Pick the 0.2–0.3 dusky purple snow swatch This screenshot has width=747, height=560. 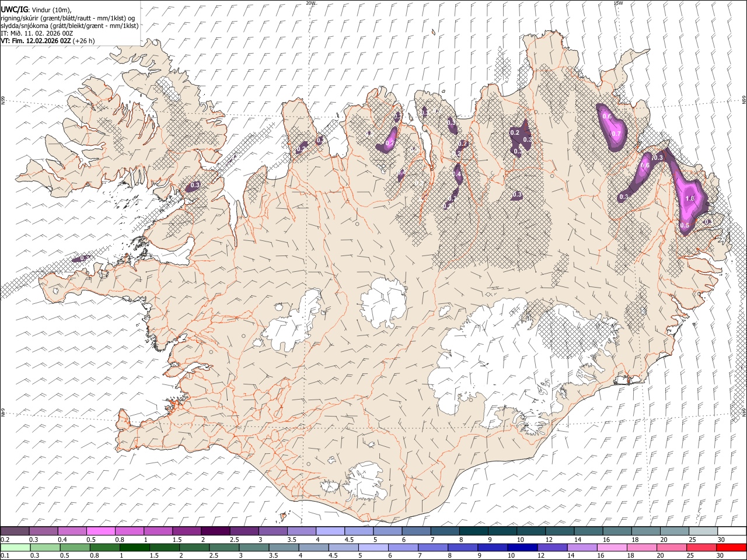coord(15,531)
